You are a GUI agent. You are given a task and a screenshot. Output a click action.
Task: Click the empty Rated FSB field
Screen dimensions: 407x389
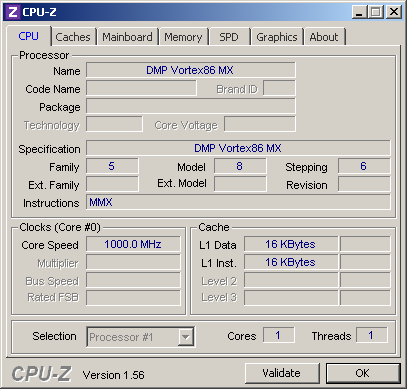tap(133, 298)
